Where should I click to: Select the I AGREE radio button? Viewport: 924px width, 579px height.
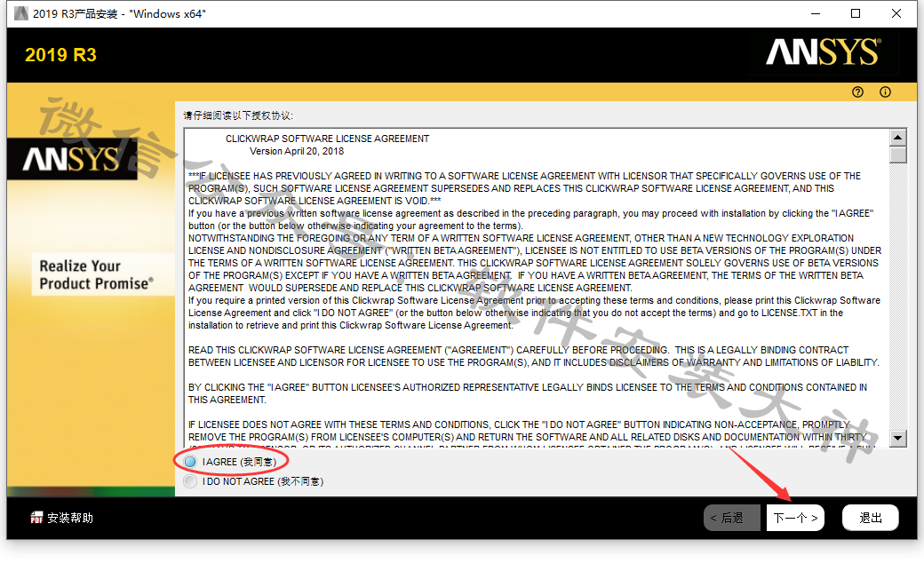tap(190, 462)
